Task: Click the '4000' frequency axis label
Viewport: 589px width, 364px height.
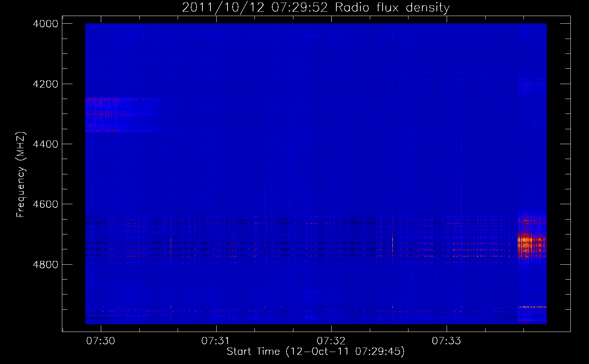Action: pyautogui.click(x=46, y=24)
